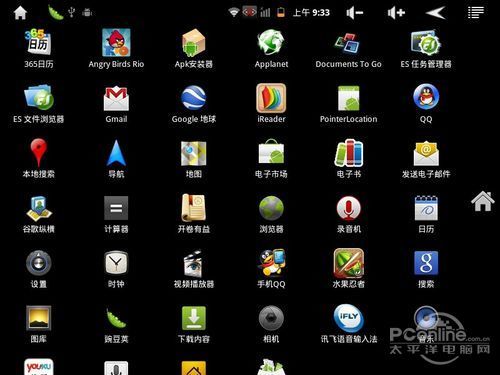The height and width of the screenshot is (375, 500).
Task: Launch Angry Birds Rio
Action: pyautogui.click(x=116, y=43)
